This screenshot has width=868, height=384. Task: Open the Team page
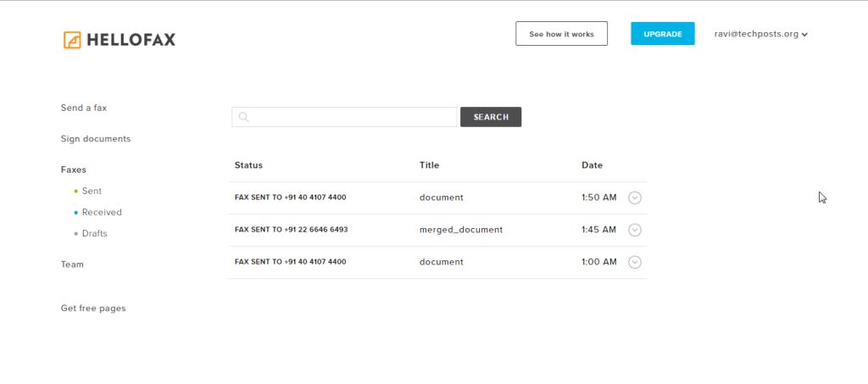(72, 264)
